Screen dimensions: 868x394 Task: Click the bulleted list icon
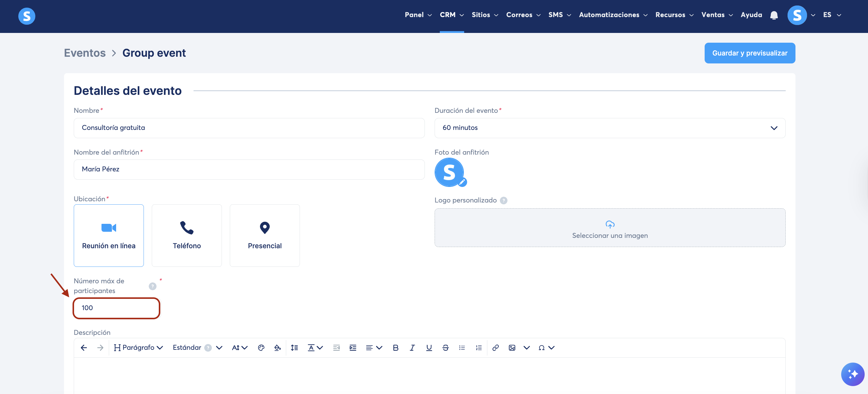[x=462, y=348]
